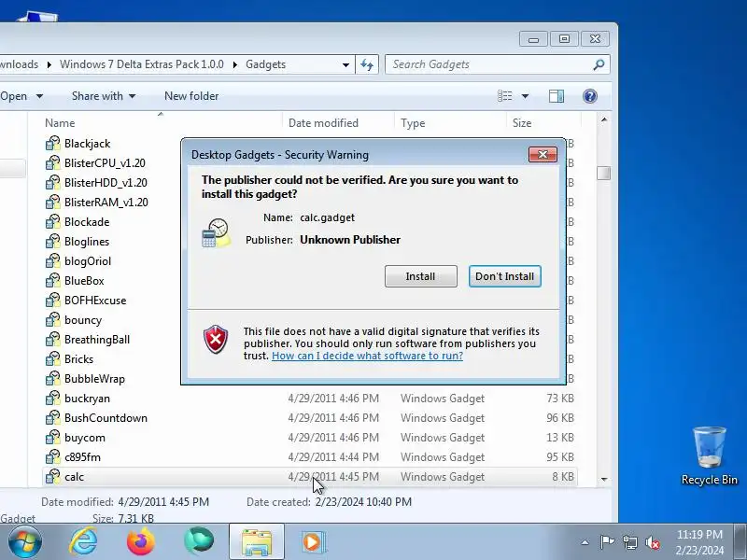Select the BlisterCPU_v1.20 file icon
The height and width of the screenshot is (560, 747).
point(53,162)
